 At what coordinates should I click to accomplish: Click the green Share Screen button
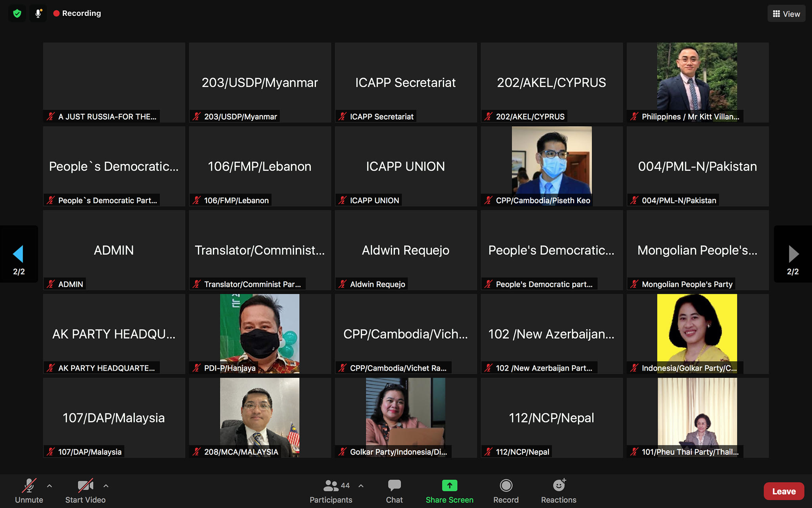tap(449, 491)
